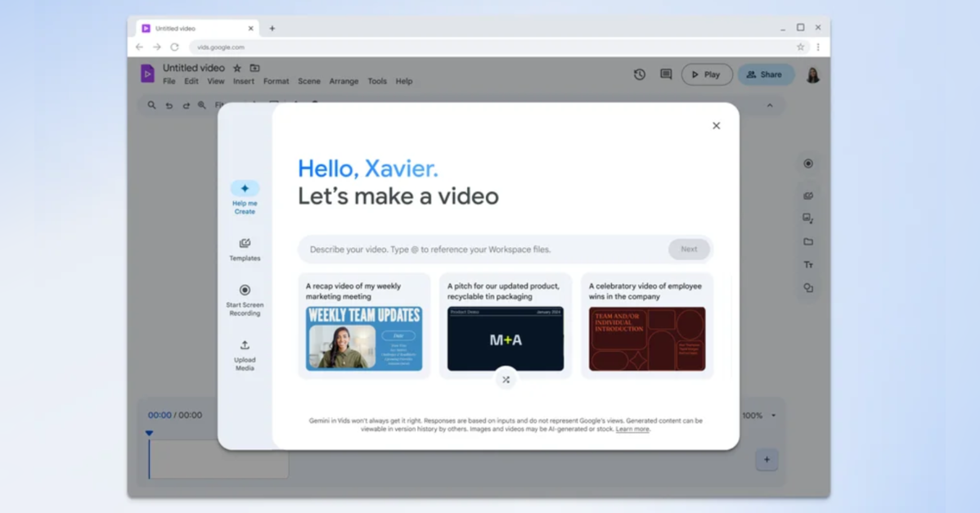Viewport: 980px width, 513px height.
Task: Expand the 100% zoom dropdown
Action: (773, 416)
